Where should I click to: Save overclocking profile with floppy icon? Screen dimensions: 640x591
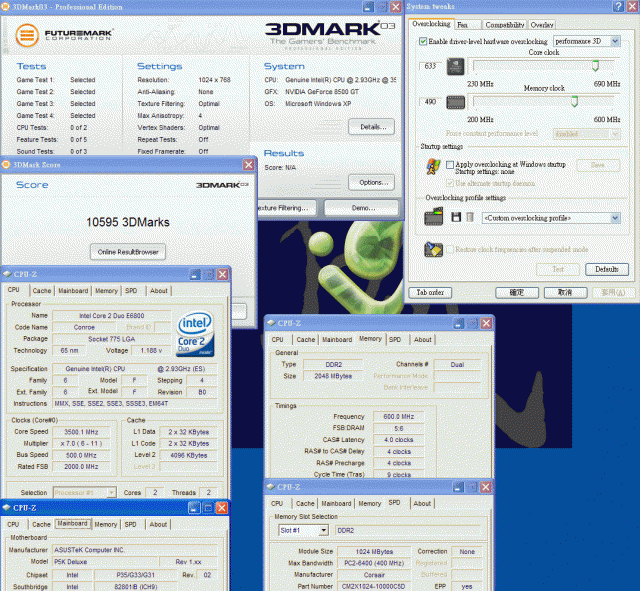point(456,217)
